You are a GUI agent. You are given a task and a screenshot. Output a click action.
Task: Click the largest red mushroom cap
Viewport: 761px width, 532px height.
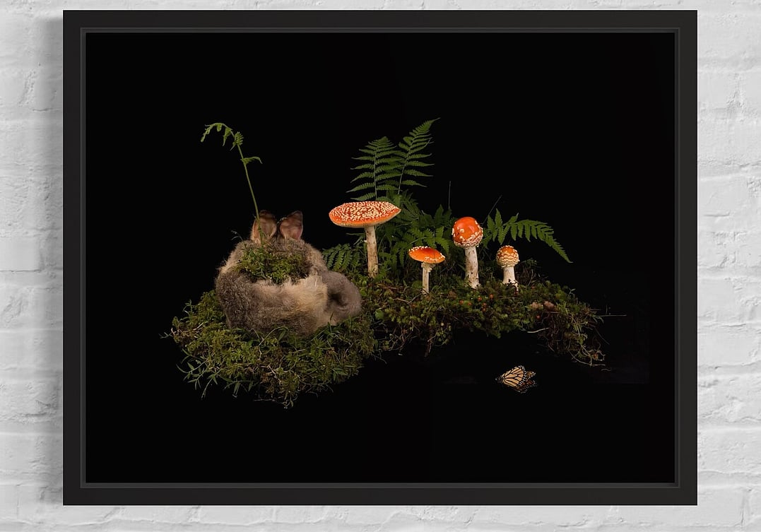[x=365, y=212]
